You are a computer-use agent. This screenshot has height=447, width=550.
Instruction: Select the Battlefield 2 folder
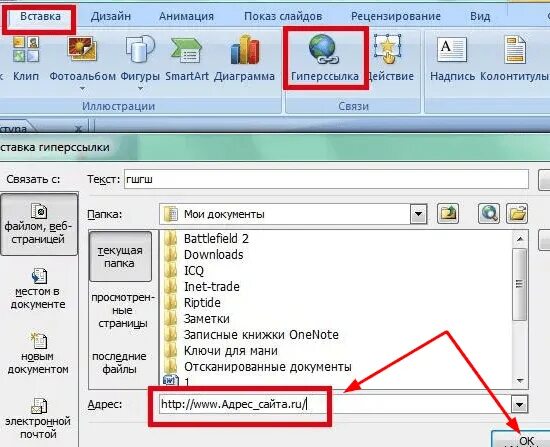coord(206,239)
